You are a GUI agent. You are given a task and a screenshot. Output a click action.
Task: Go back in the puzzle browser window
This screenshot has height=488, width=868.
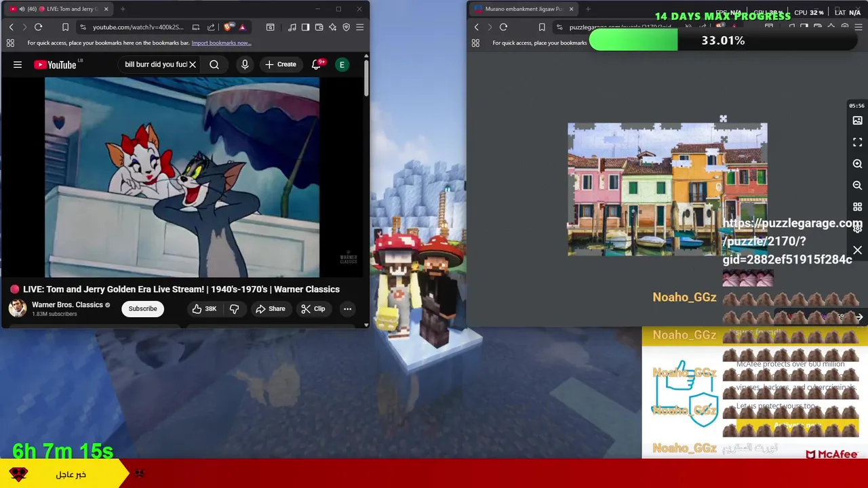476,27
